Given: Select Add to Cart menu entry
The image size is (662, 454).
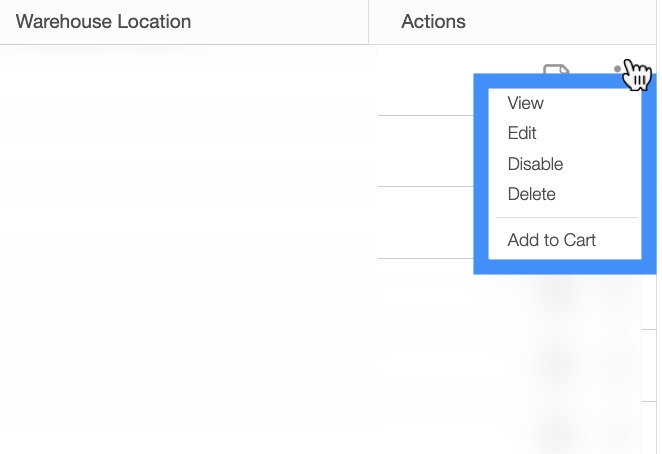Looking at the screenshot, I should [x=551, y=240].
